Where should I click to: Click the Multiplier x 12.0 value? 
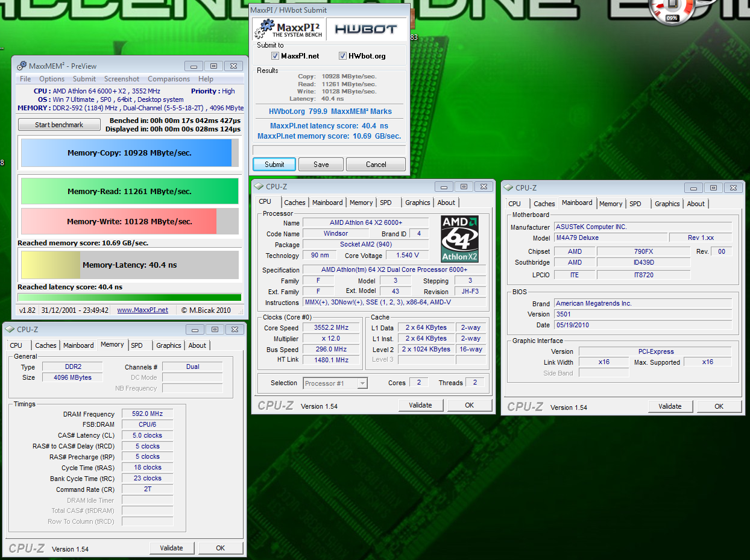pos(331,339)
